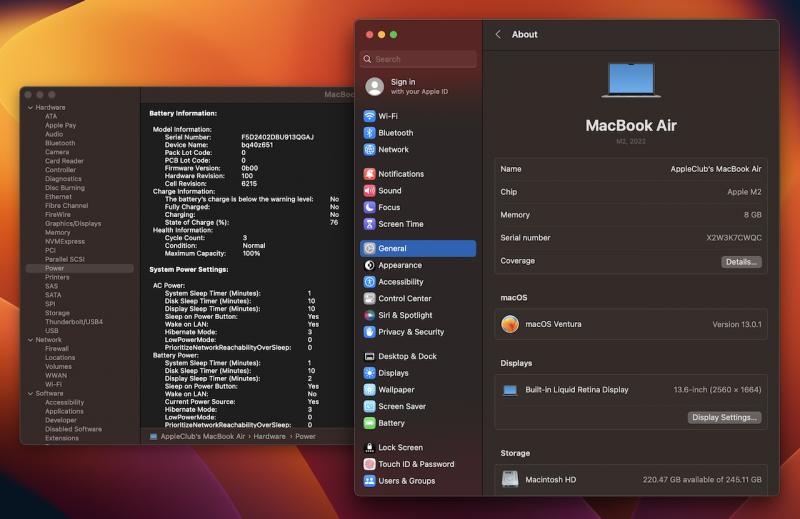Click battery serial F5D2402D8U913QGAJ
This screenshot has height=519, width=800.
point(278,137)
